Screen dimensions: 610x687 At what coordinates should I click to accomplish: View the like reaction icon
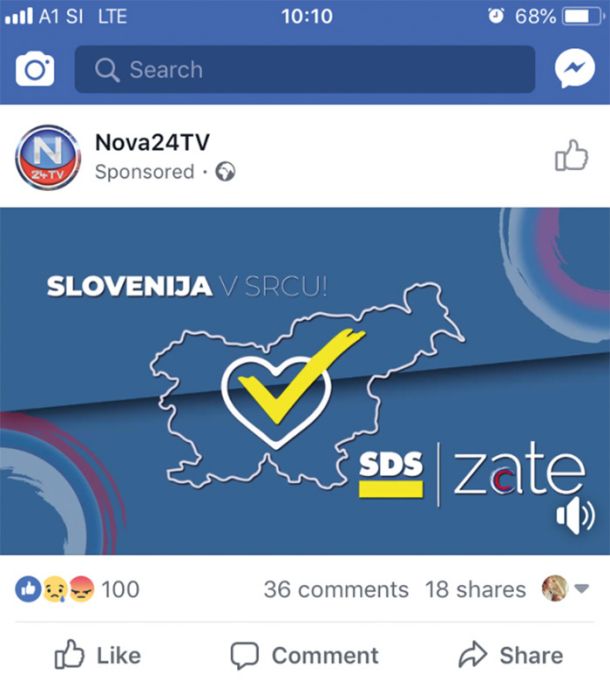(28, 589)
